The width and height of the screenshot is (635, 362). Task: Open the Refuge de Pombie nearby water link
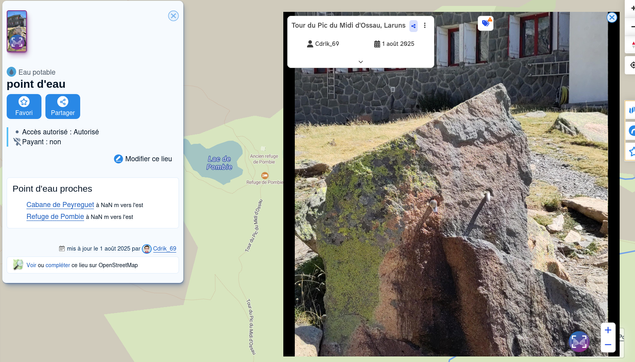(x=55, y=216)
